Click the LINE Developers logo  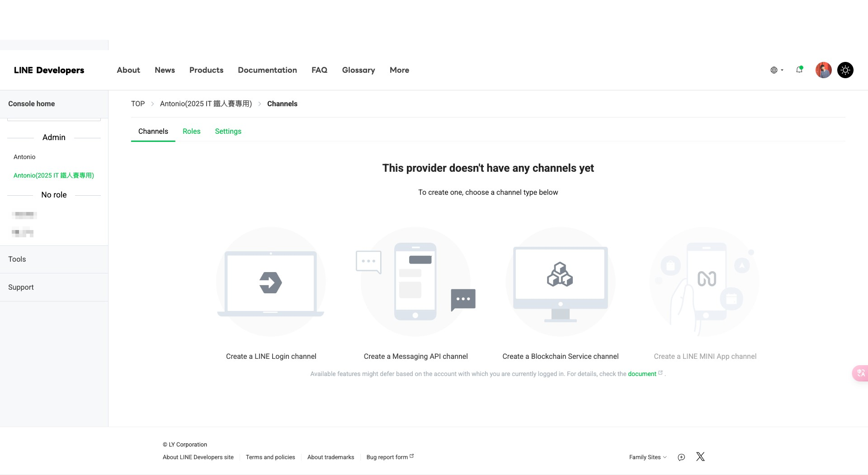coord(49,70)
